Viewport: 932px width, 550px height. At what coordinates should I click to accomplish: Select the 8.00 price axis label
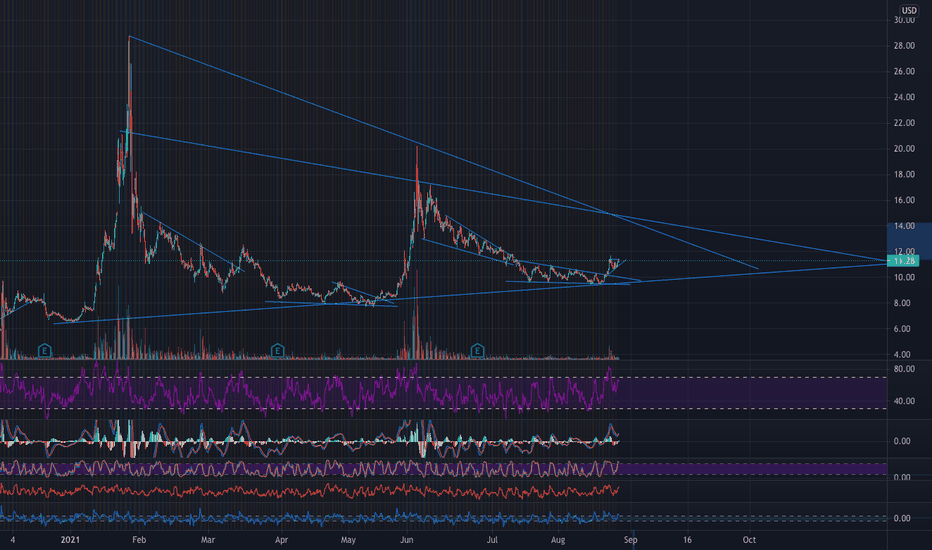coord(902,303)
